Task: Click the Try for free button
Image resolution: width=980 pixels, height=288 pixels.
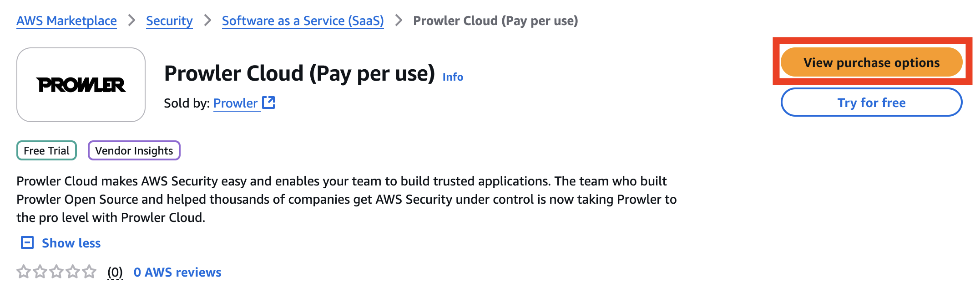Action: 871,103
